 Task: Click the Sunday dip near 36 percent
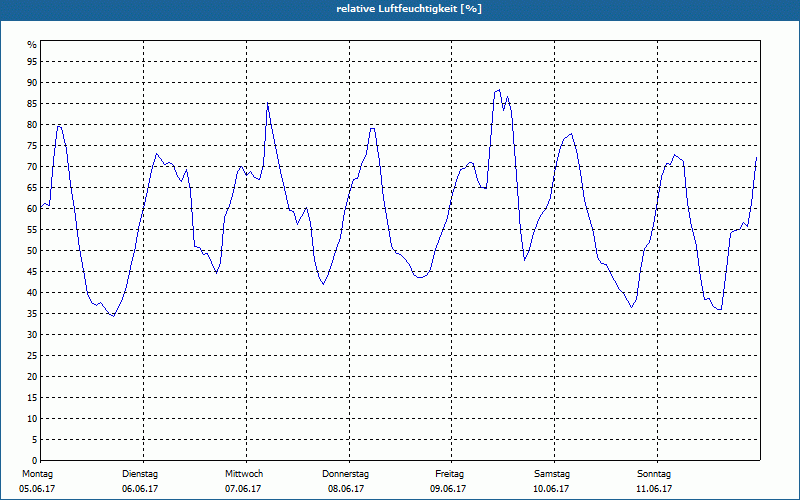[x=719, y=309]
